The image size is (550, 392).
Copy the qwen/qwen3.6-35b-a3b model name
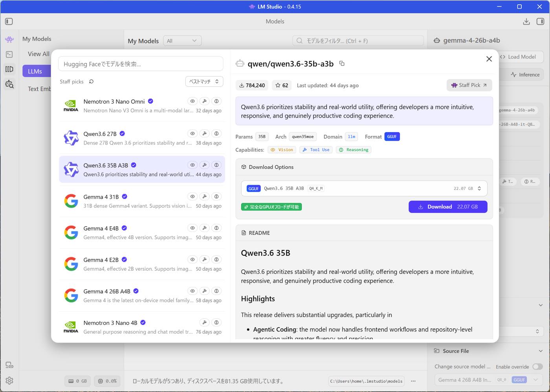coord(342,63)
